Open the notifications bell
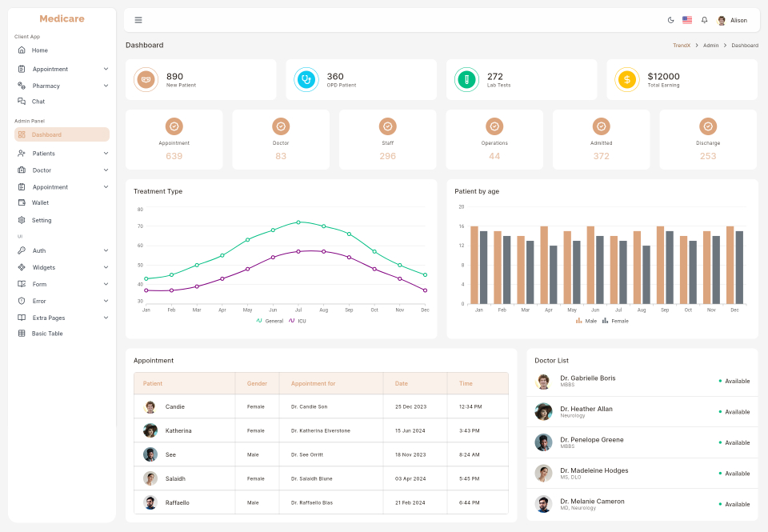The image size is (768, 532). pos(704,20)
